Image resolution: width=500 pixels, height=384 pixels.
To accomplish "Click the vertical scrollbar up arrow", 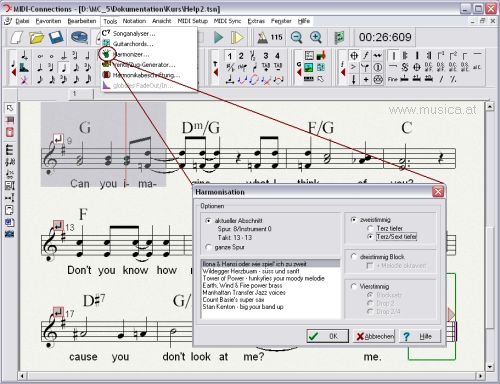I will click(x=489, y=107).
